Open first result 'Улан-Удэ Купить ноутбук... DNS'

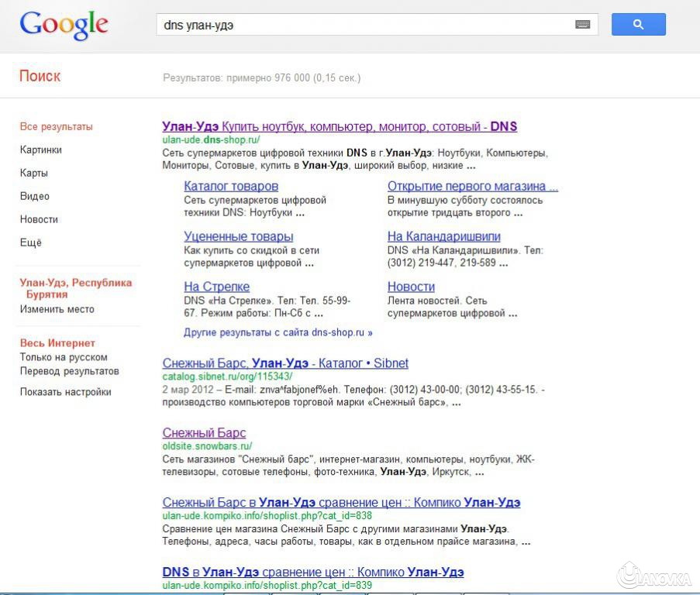[340, 127]
